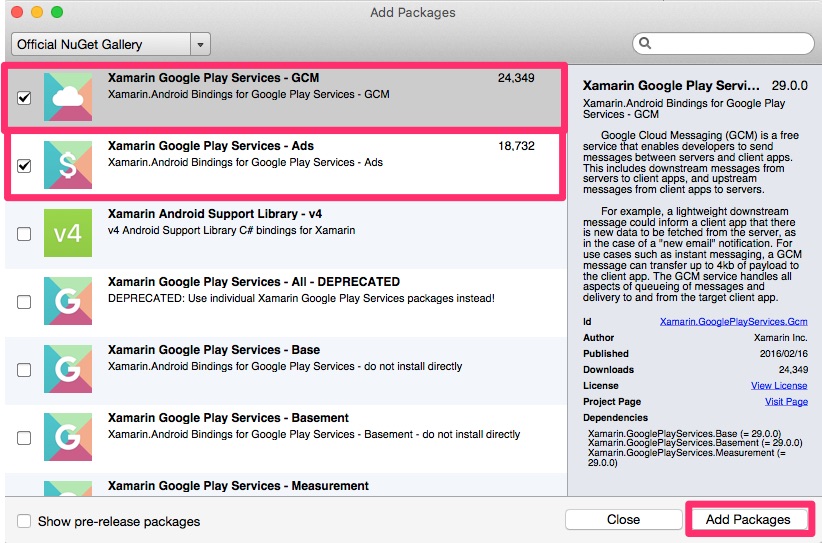The image size is (822, 543).
Task: Select 'Xamarin Android Support Library - v4' title
Action: click(x=215, y=214)
